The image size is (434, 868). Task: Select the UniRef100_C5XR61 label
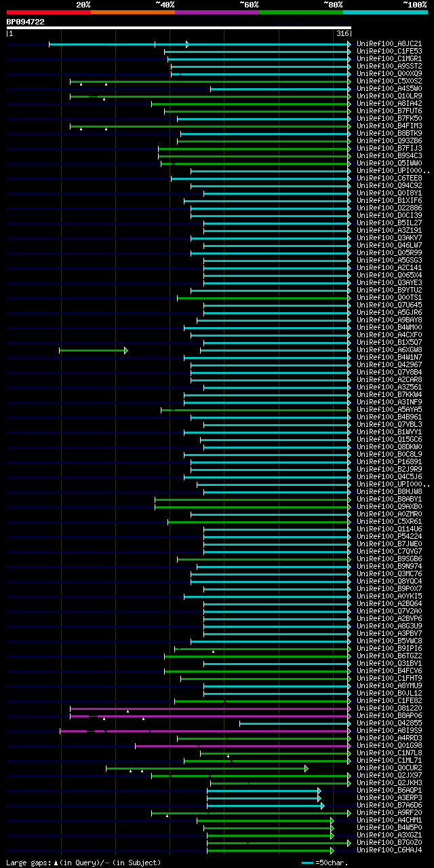pos(389,522)
